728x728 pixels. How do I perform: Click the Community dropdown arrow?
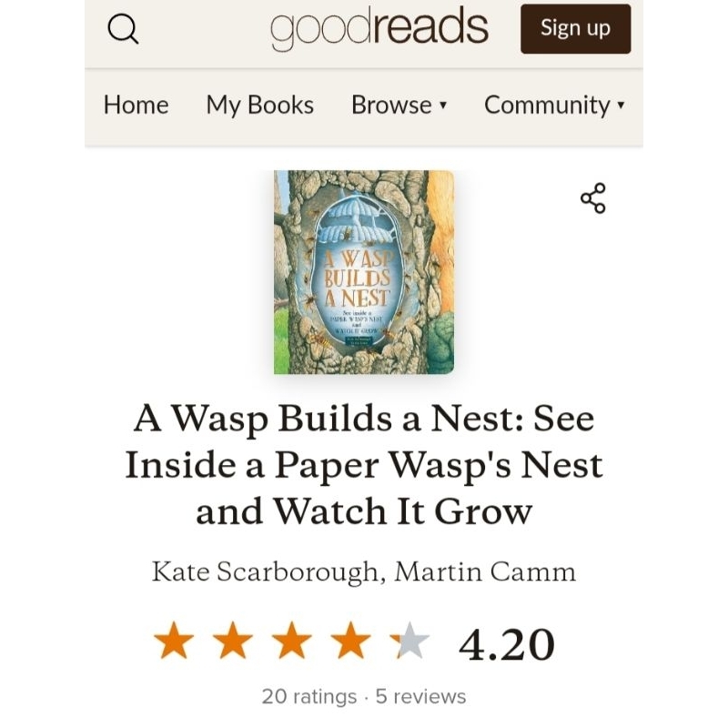[621, 105]
